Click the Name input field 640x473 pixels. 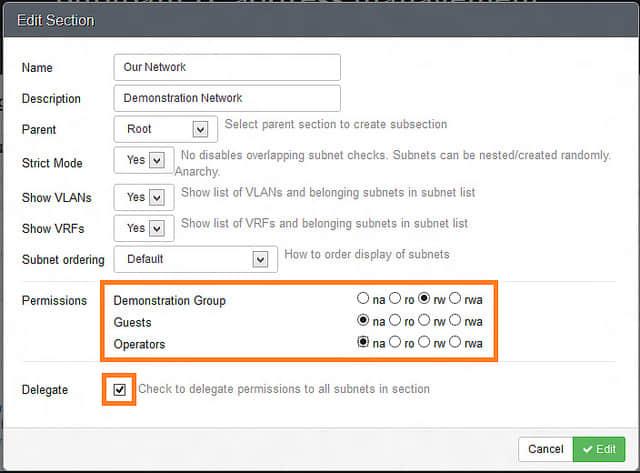pyautogui.click(x=227, y=67)
